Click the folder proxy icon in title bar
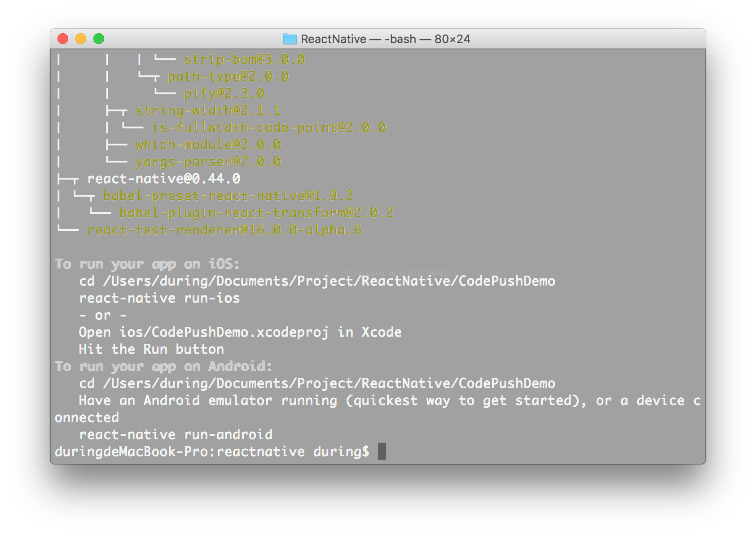Image resolution: width=756 pixels, height=536 pixels. tap(290, 39)
